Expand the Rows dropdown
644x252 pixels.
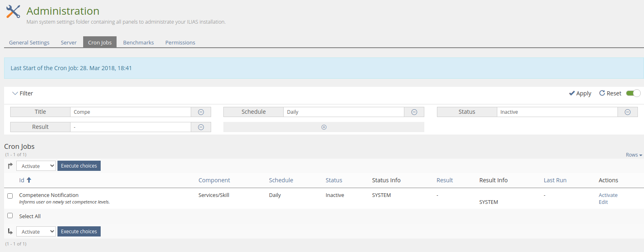[x=634, y=155]
